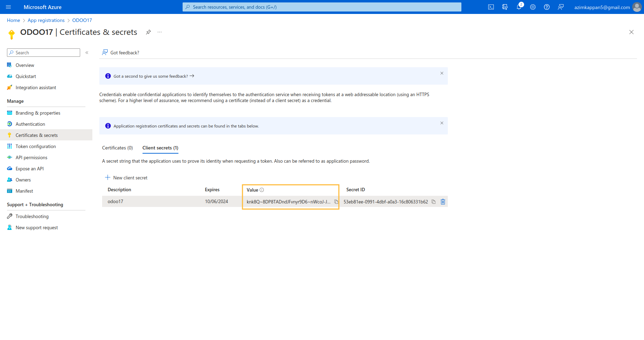Viewport: 644px width, 340px height.
Task: Copy the Secret ID to clipboard
Action: [x=434, y=202]
